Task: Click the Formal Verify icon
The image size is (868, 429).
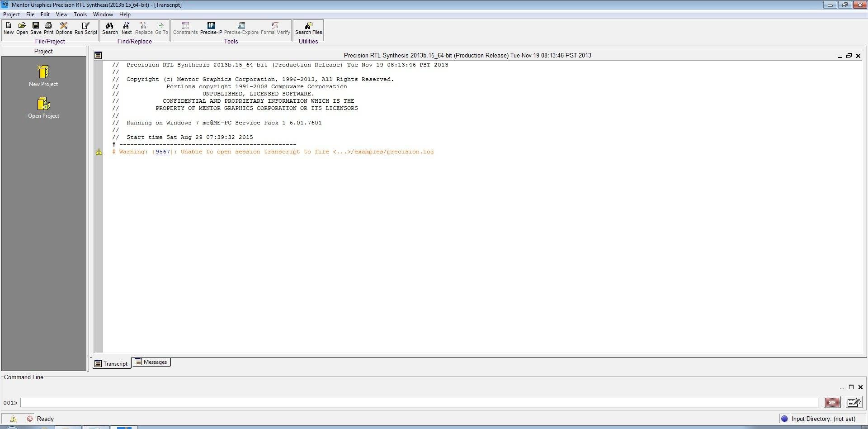Action: (x=275, y=28)
